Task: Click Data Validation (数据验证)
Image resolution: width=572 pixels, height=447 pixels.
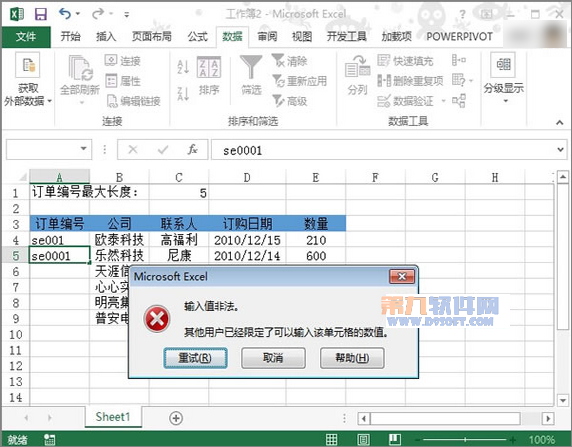Action: click(405, 101)
